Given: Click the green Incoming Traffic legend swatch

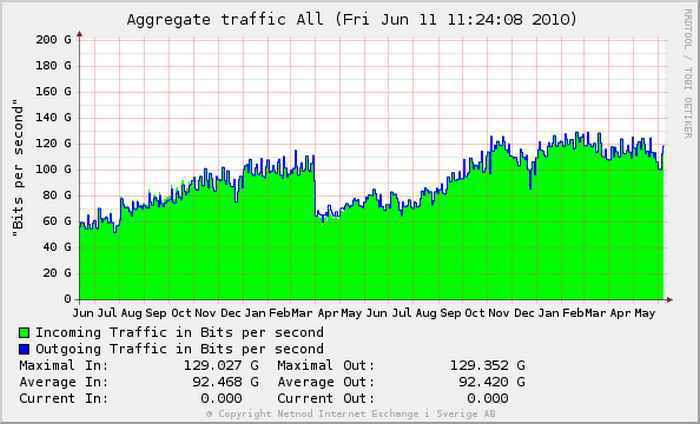Looking at the screenshot, I should [24, 333].
